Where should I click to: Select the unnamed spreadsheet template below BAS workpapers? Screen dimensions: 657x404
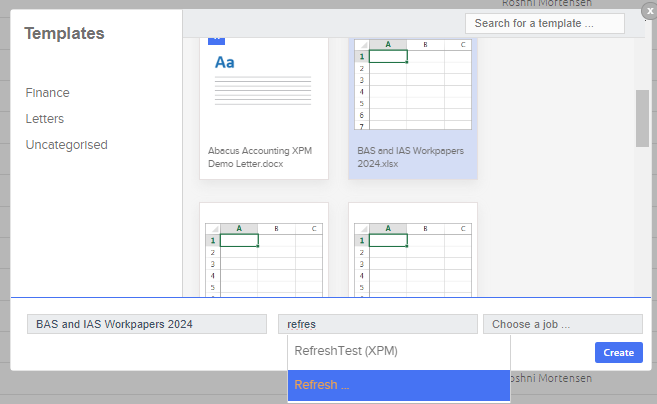coord(413,250)
